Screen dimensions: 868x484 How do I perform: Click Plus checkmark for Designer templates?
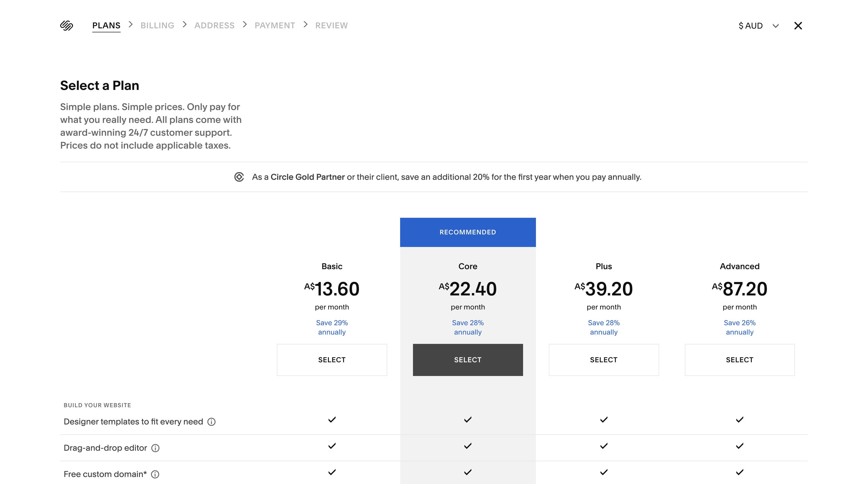click(603, 420)
